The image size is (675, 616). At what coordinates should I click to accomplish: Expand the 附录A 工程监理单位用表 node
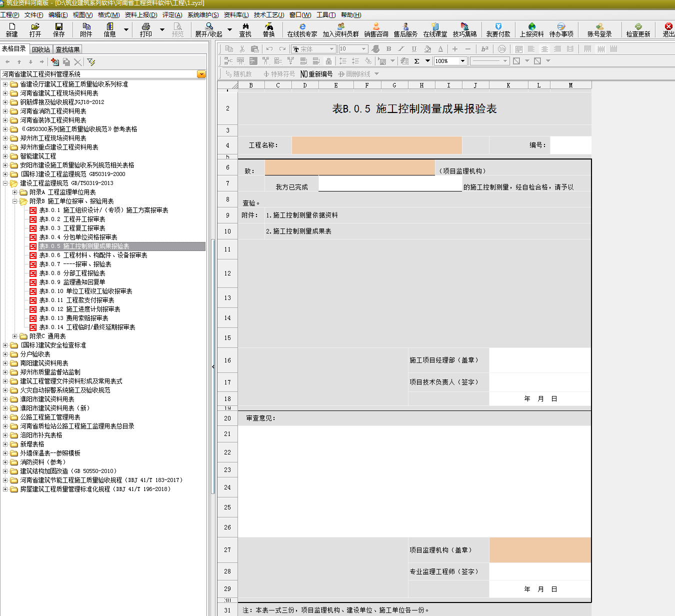tap(15, 192)
